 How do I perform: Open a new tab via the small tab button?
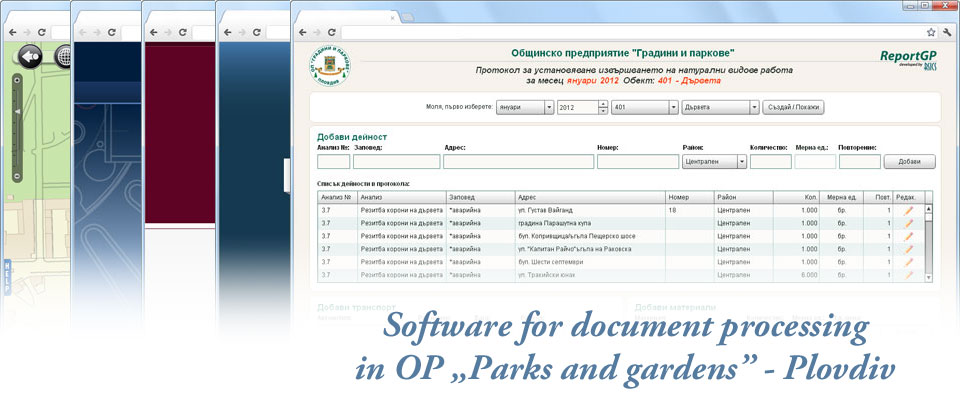tap(407, 18)
